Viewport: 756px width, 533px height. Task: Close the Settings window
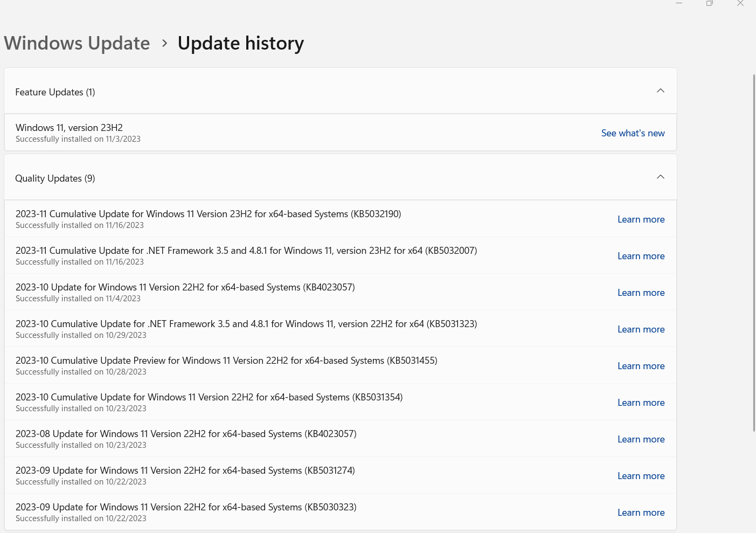[x=740, y=3]
